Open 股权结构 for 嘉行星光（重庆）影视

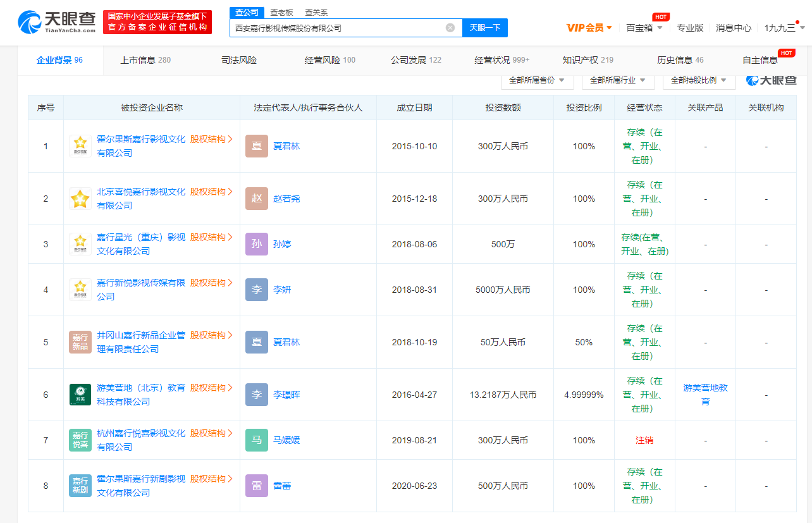(212, 237)
